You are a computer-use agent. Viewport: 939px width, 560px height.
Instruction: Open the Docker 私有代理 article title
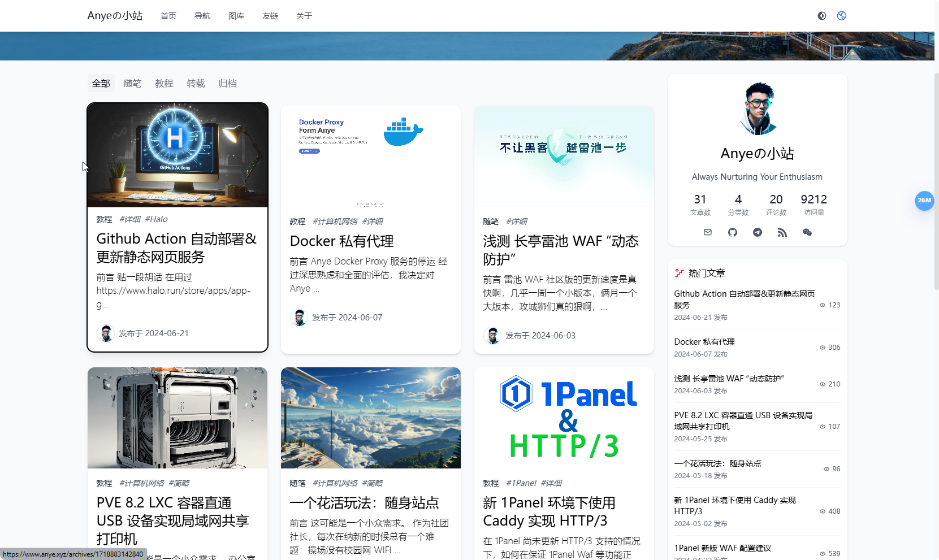point(342,241)
